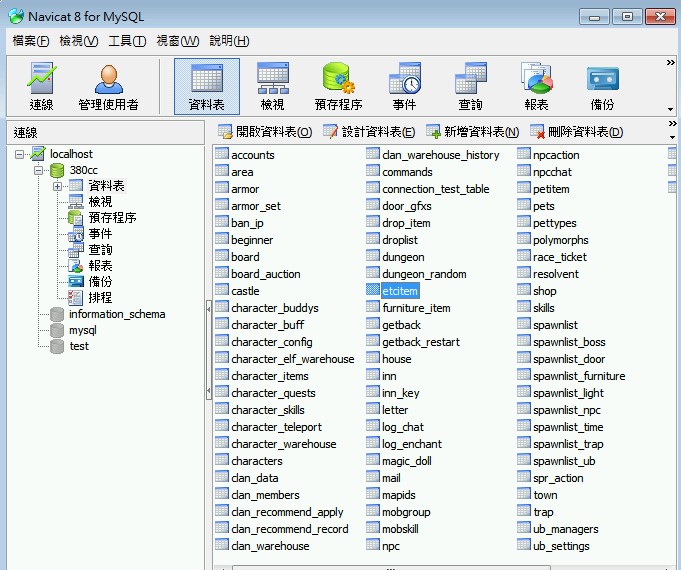Image resolution: width=681 pixels, height=570 pixels.
Task: Select the accounts table
Action: [253, 155]
